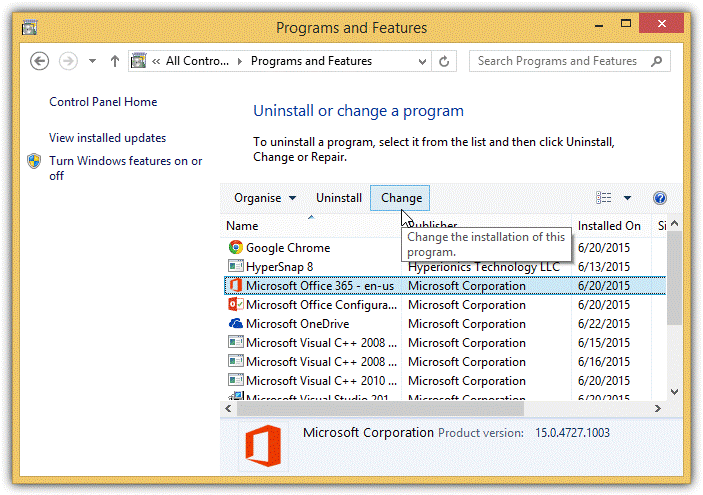
Task: Click the Google Chrome icon
Action: coord(236,247)
